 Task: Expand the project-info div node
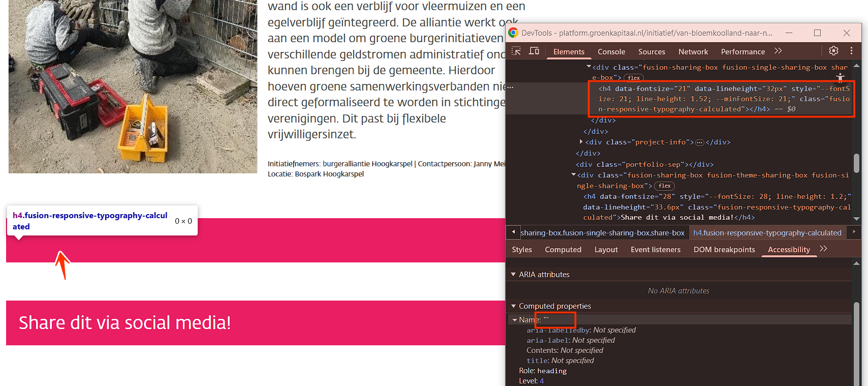pyautogui.click(x=581, y=142)
